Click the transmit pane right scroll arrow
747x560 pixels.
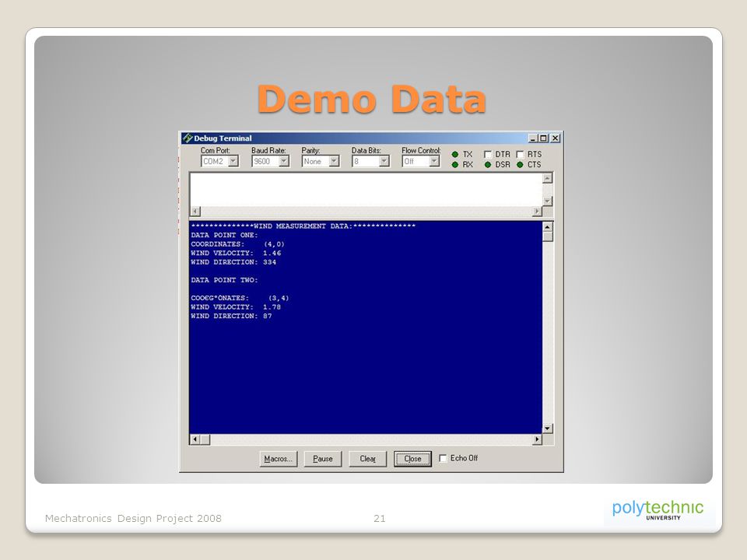(537, 211)
